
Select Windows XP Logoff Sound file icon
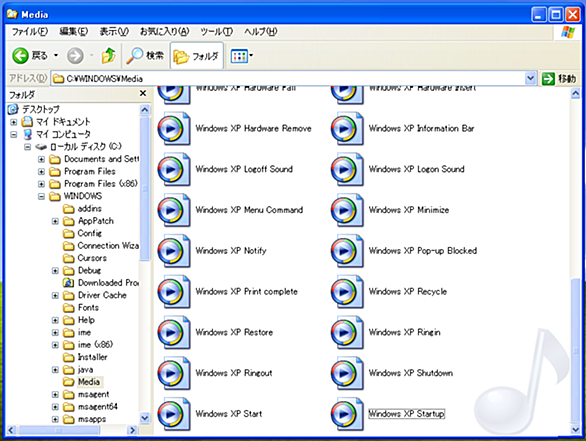click(174, 169)
